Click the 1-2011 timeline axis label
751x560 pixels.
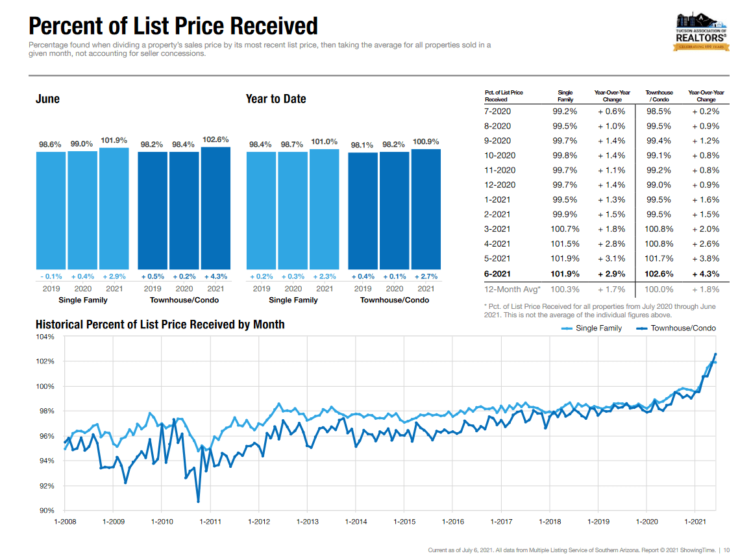[x=210, y=522]
